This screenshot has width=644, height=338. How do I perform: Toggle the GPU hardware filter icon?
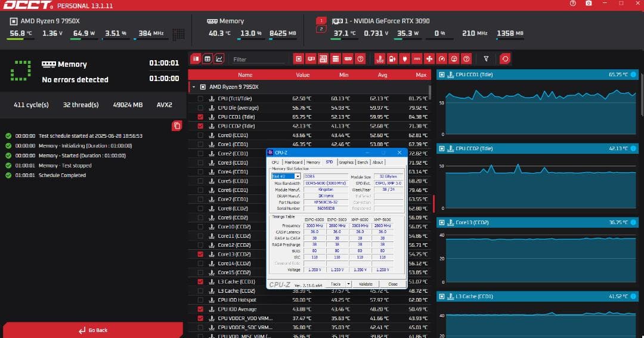coord(311,59)
